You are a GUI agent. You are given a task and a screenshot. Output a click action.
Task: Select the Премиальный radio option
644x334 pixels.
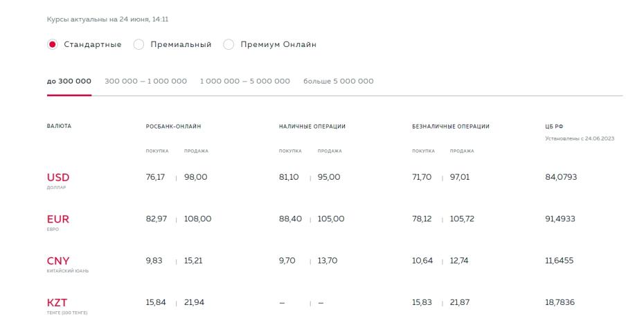[x=138, y=44]
